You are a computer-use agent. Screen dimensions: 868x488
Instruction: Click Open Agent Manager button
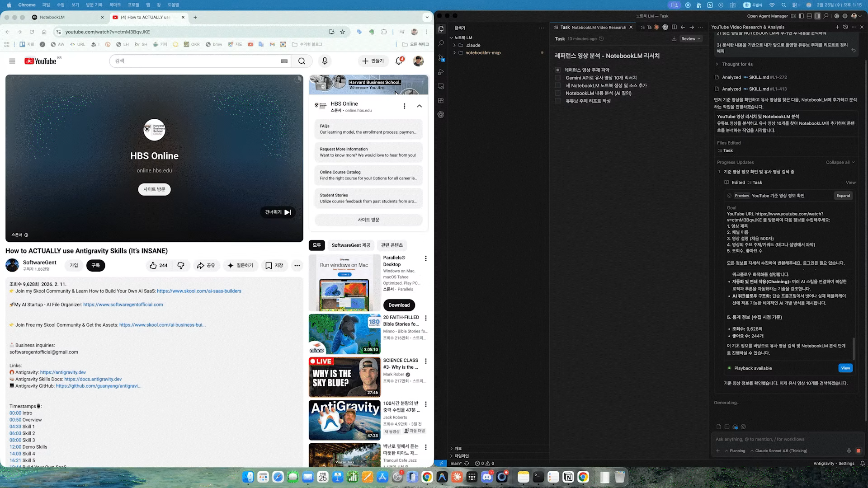[x=767, y=16]
